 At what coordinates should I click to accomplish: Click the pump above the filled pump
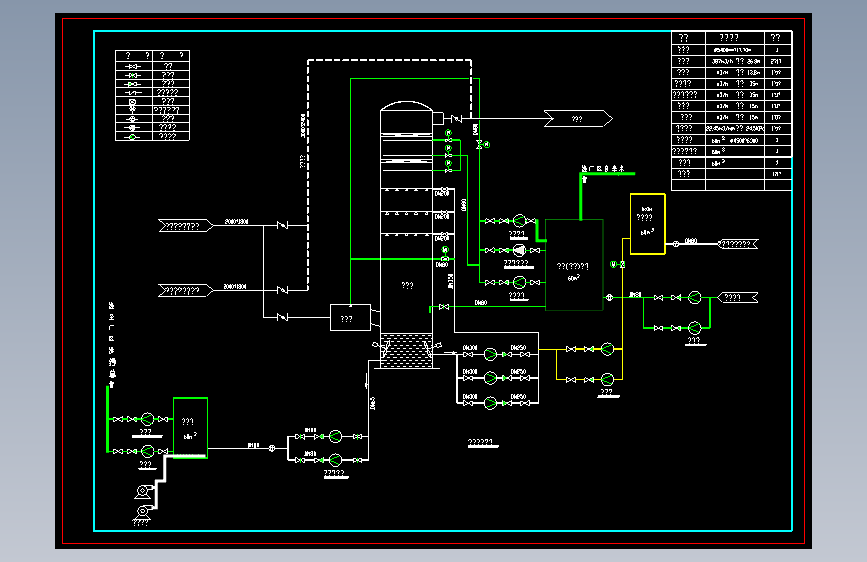pyautogui.click(x=519, y=221)
